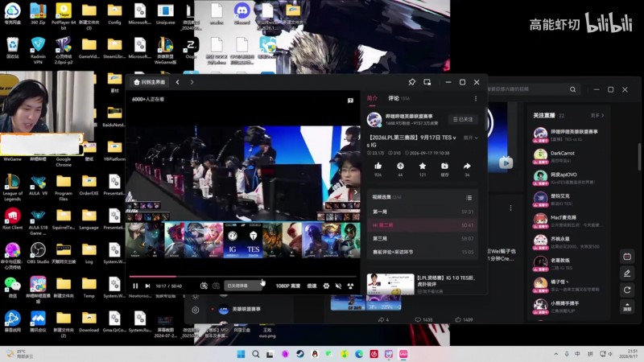This screenshot has height=362, width=644.
Task: Open the playback speed menu
Action: (312, 286)
